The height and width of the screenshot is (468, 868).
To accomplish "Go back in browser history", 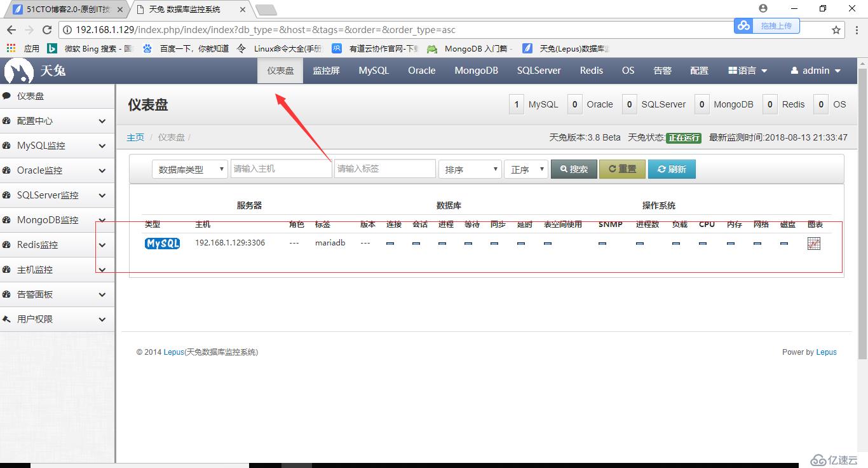I will coord(11,30).
